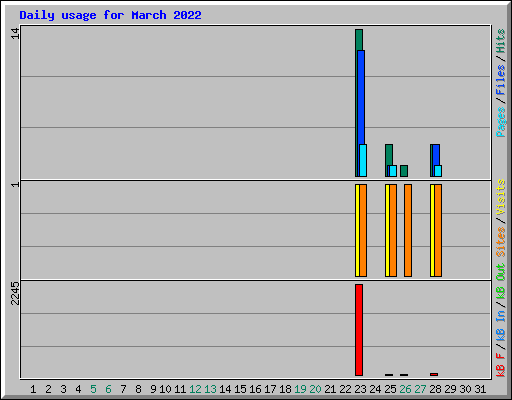
Task: Click the yellow Visits bar for day 23
Action: click(x=357, y=230)
